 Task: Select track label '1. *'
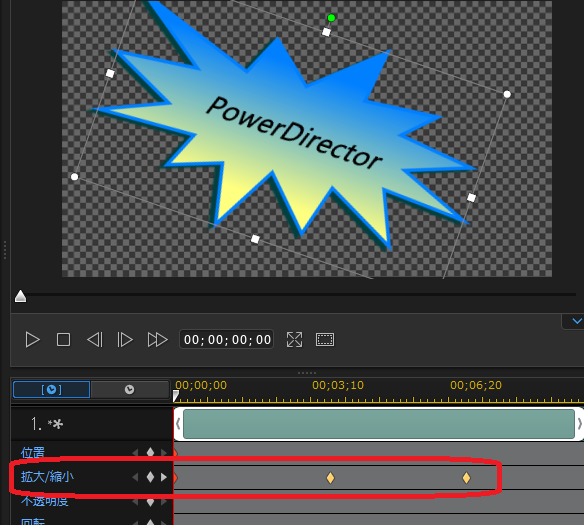click(47, 424)
